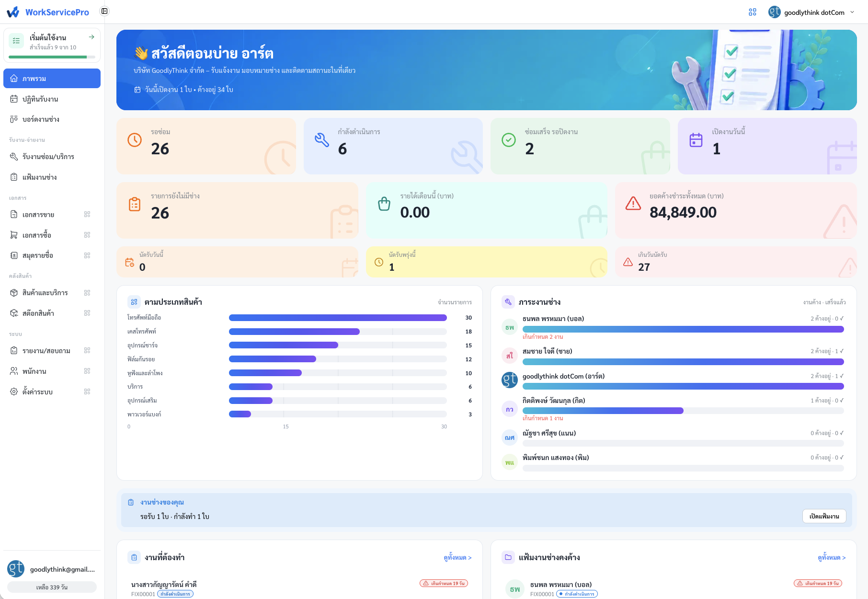Click the กำลังดำเนินการ wrench icon
Screen dimensions: 868x599
(321, 140)
